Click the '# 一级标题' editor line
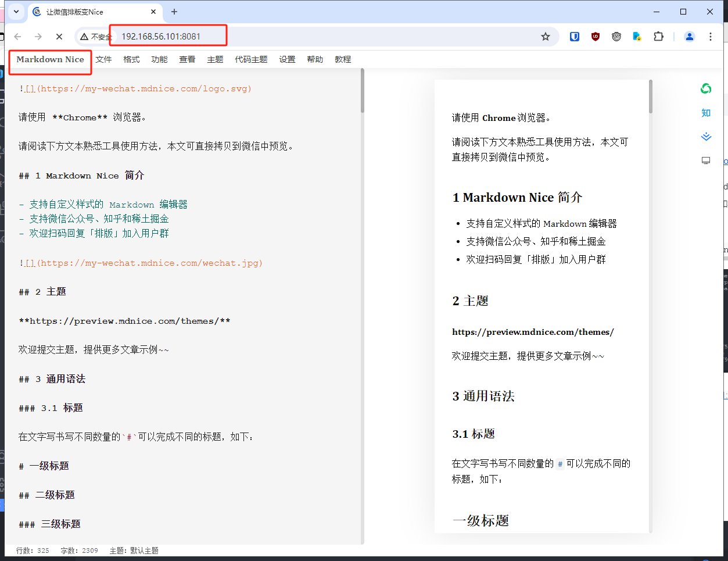 pos(44,466)
